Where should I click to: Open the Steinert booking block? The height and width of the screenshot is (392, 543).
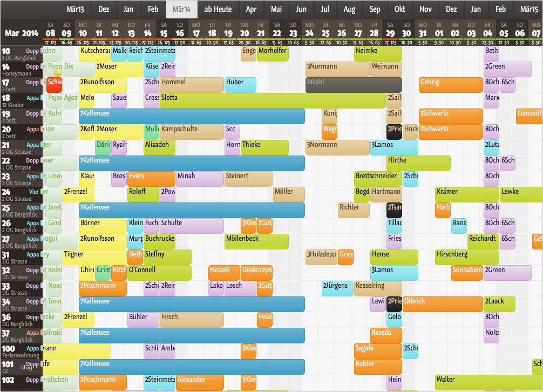[248, 179]
